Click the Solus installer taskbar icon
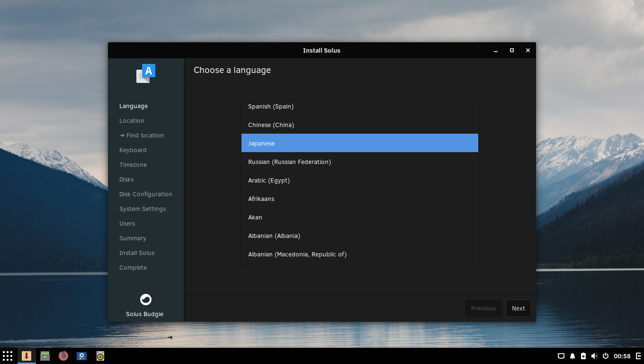The width and height of the screenshot is (644, 364). 27,355
